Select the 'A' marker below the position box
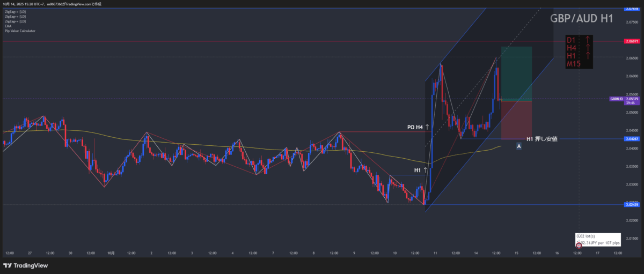Screen dimensions: 644x274 (518, 146)
